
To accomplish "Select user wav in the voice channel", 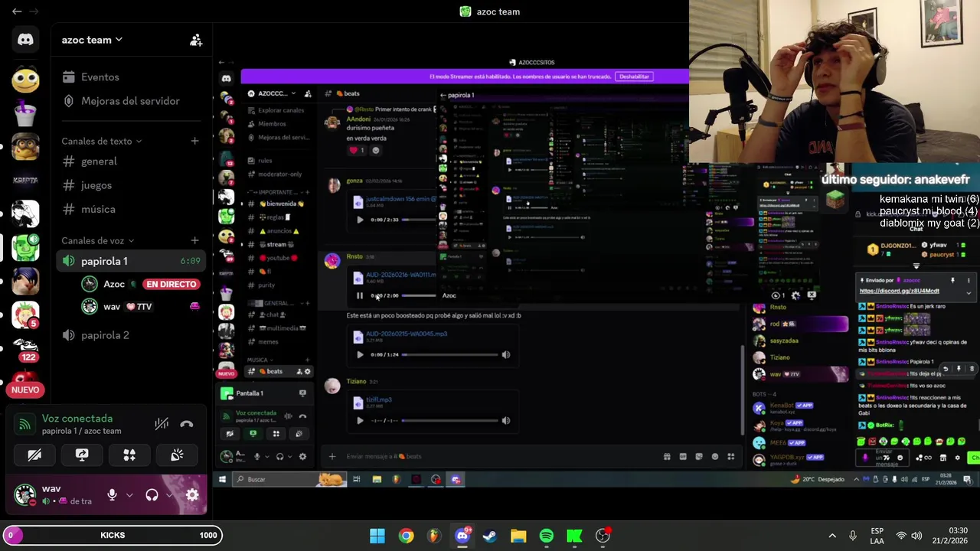I will (x=112, y=307).
